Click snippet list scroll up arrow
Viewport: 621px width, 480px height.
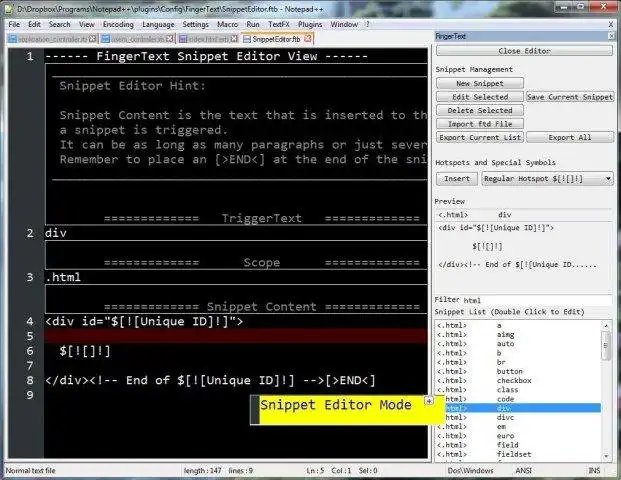[606, 326]
